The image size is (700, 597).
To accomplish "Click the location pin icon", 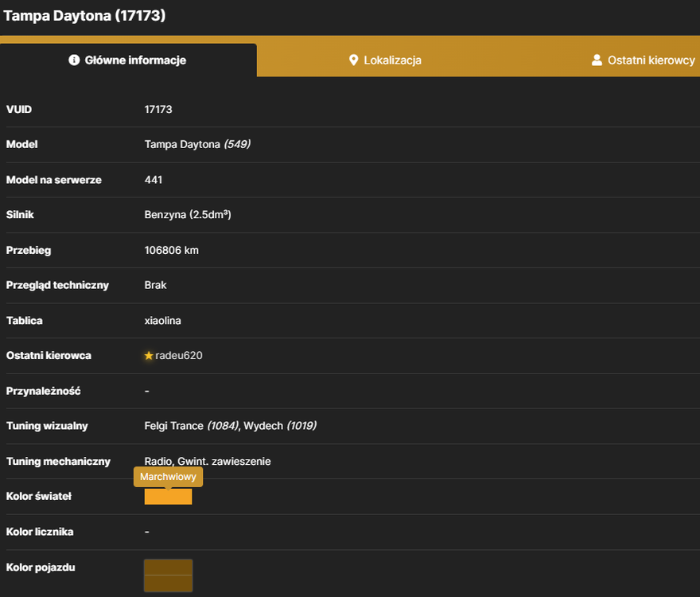I will pyautogui.click(x=353, y=60).
